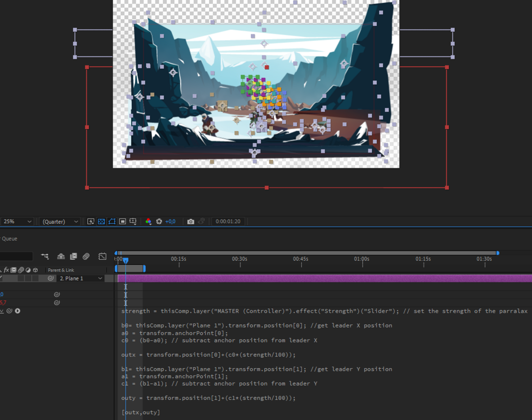This screenshot has height=420, width=532.
Task: Click the parent pick whip beside 2. Plane 1
Action: 51,278
